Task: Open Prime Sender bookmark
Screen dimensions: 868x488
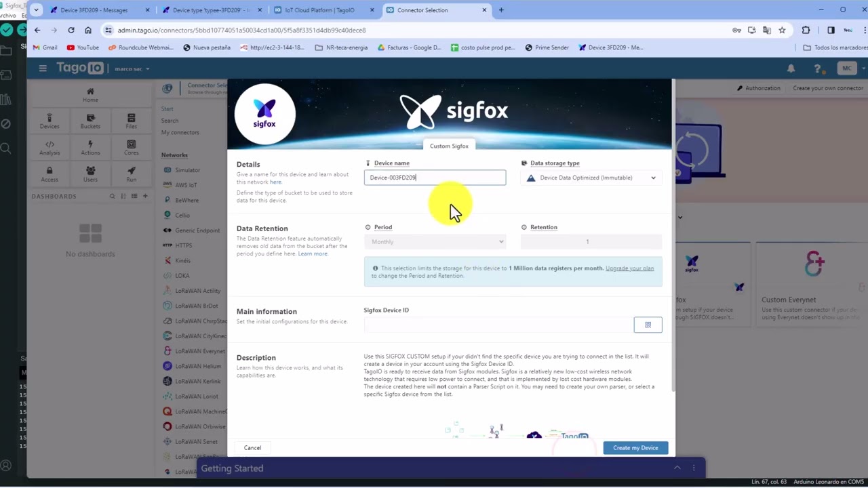Action: pos(547,47)
